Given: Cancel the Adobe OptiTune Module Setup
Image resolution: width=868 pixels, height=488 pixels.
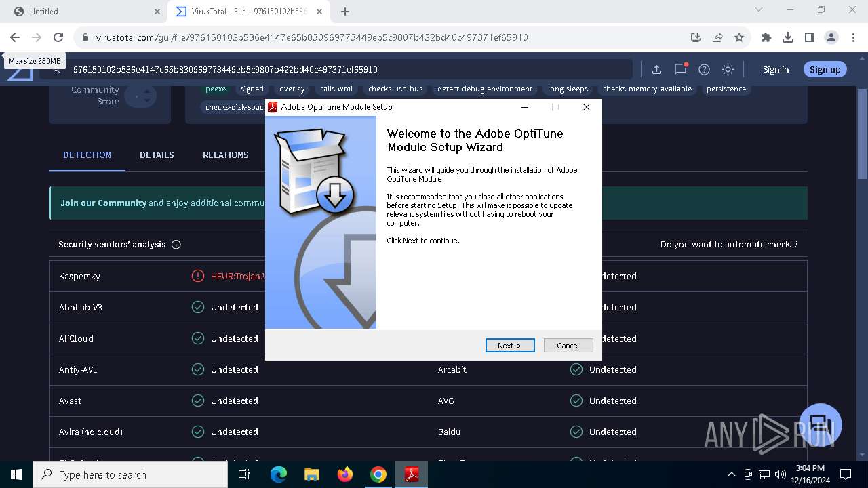Looking at the screenshot, I should pos(568,346).
